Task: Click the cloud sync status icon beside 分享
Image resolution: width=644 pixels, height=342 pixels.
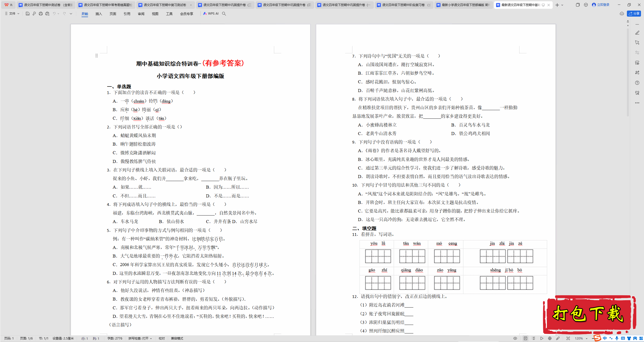Action: [x=622, y=14]
